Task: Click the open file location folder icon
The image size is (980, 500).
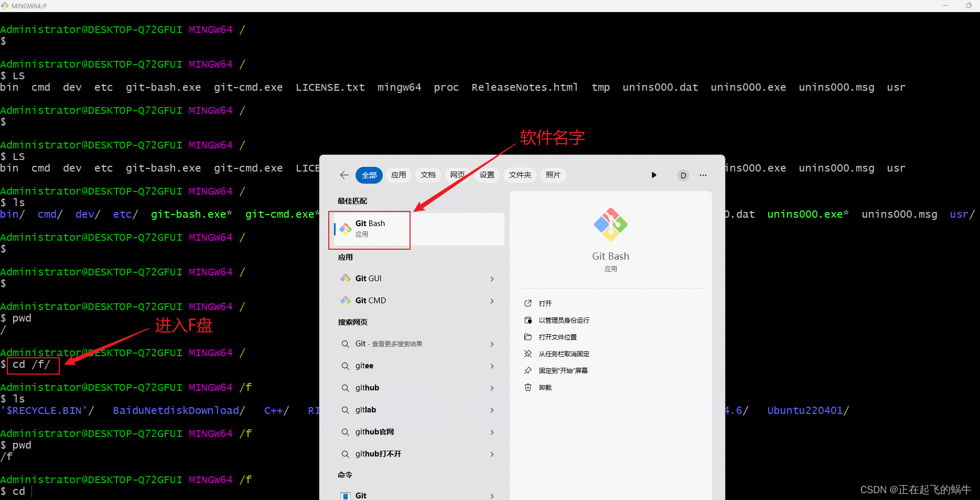Action: pos(528,337)
